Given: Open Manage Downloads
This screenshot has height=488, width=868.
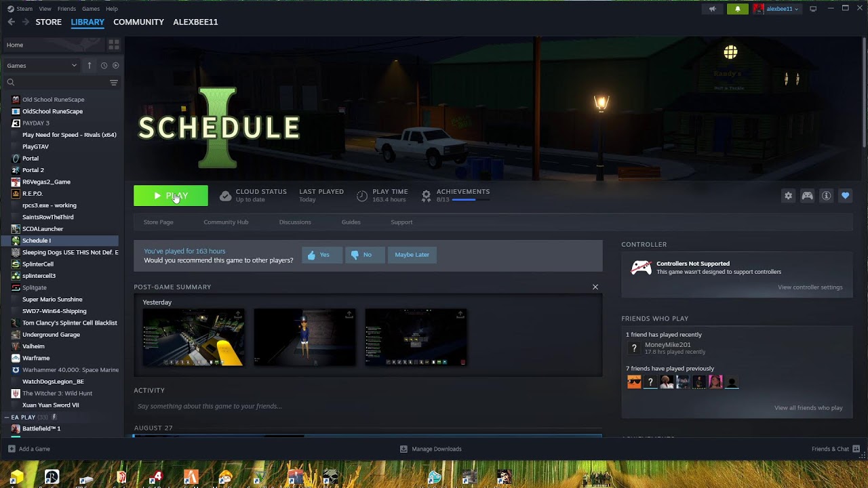Looking at the screenshot, I should click(431, 449).
